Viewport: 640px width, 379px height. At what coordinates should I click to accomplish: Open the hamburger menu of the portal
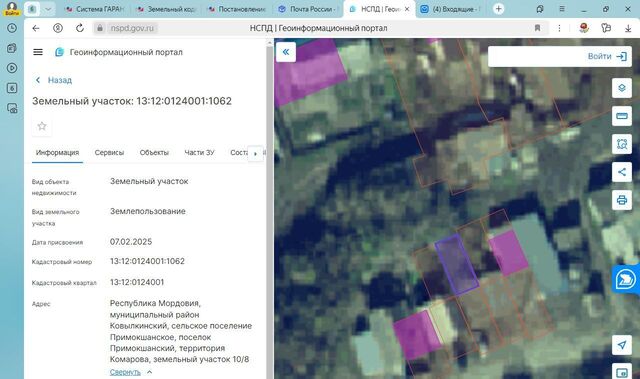click(x=38, y=52)
